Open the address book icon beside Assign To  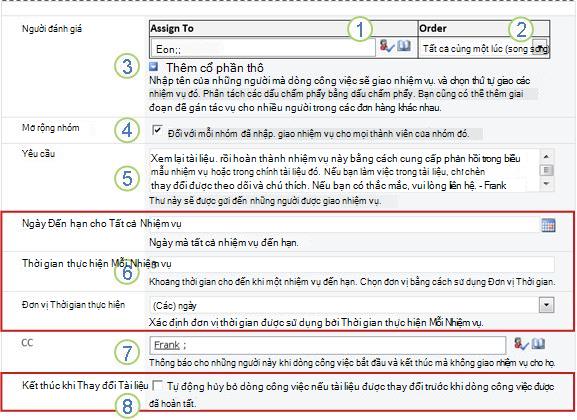click(x=404, y=46)
